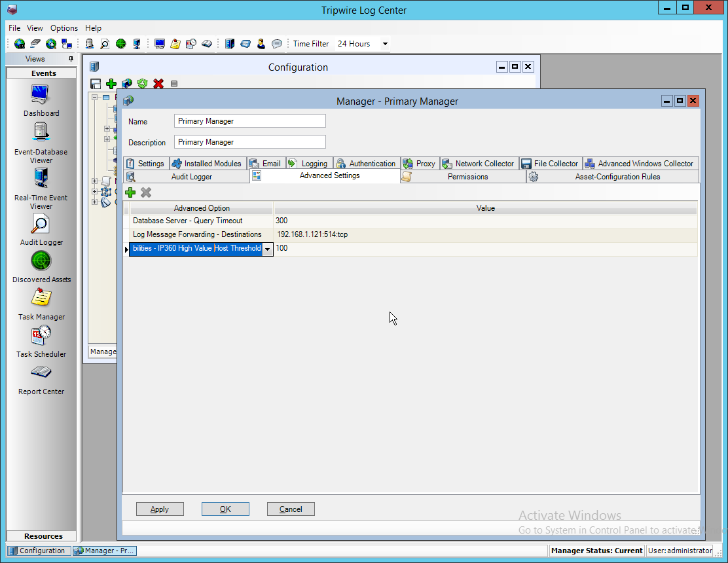Open Dashboard in the Views sidebar
The width and height of the screenshot is (728, 563).
point(41,100)
